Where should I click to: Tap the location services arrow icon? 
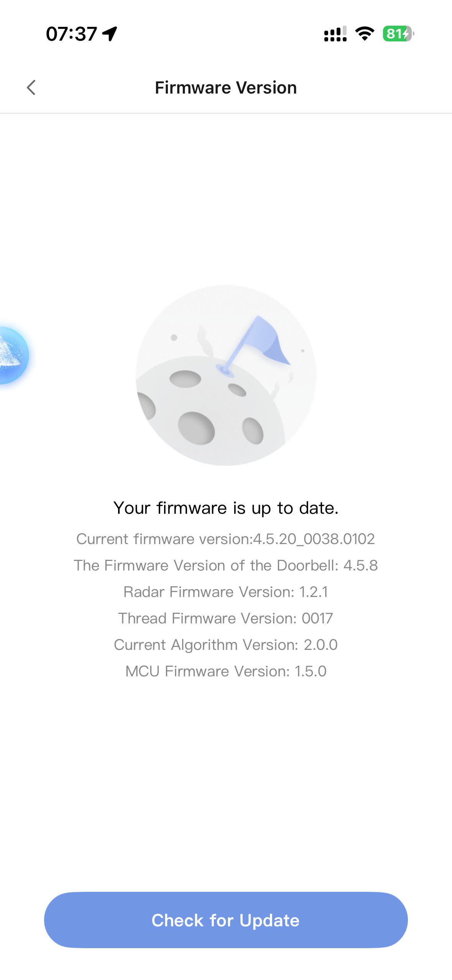tap(110, 34)
